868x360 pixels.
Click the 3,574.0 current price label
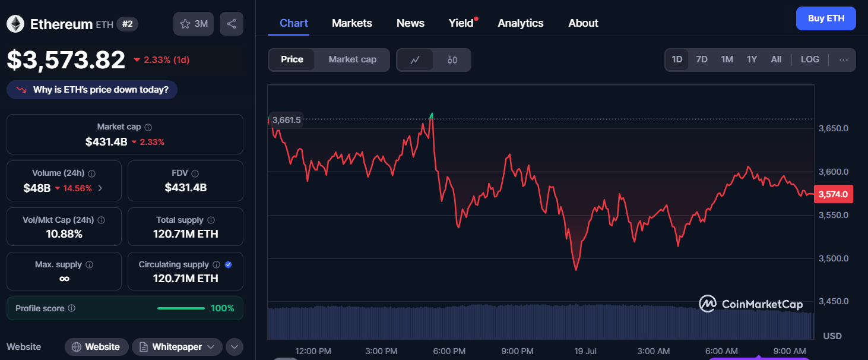[x=834, y=194]
